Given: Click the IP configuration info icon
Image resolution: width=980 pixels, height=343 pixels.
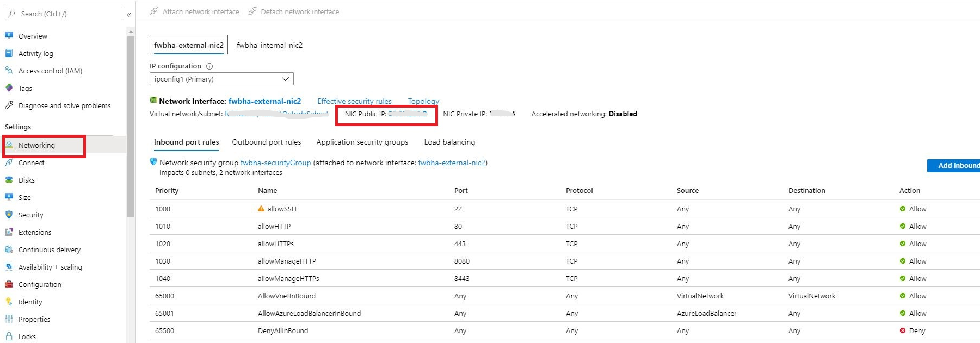Looking at the screenshot, I should 209,66.
